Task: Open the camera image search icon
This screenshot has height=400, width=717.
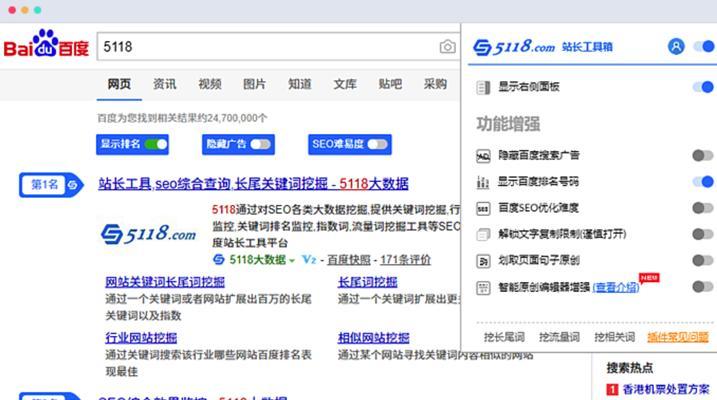Action: [447, 47]
